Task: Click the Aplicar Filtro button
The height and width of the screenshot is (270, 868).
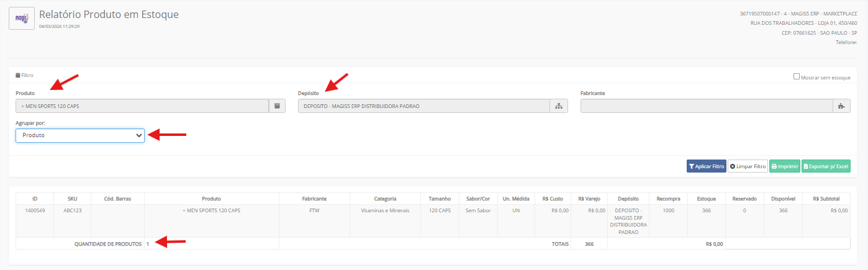Action: point(706,166)
